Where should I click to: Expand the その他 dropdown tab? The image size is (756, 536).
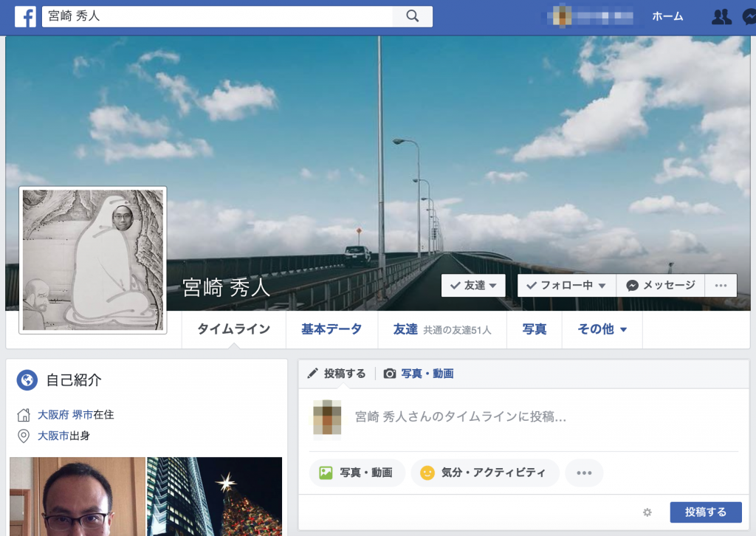602,329
